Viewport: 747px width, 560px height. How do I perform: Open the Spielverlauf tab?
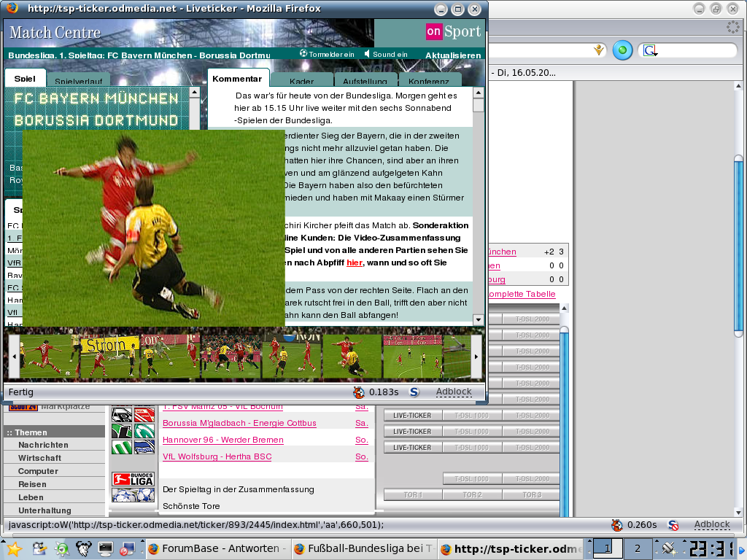click(x=79, y=81)
